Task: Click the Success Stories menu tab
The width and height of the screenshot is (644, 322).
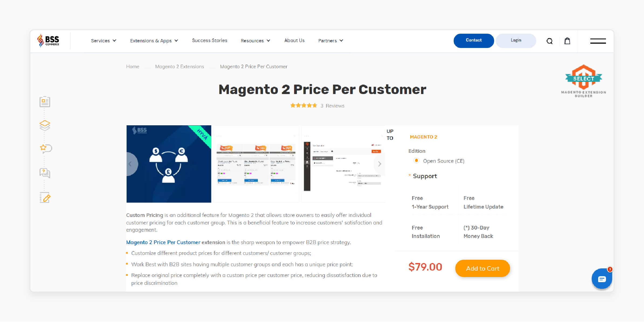Action: tap(209, 40)
